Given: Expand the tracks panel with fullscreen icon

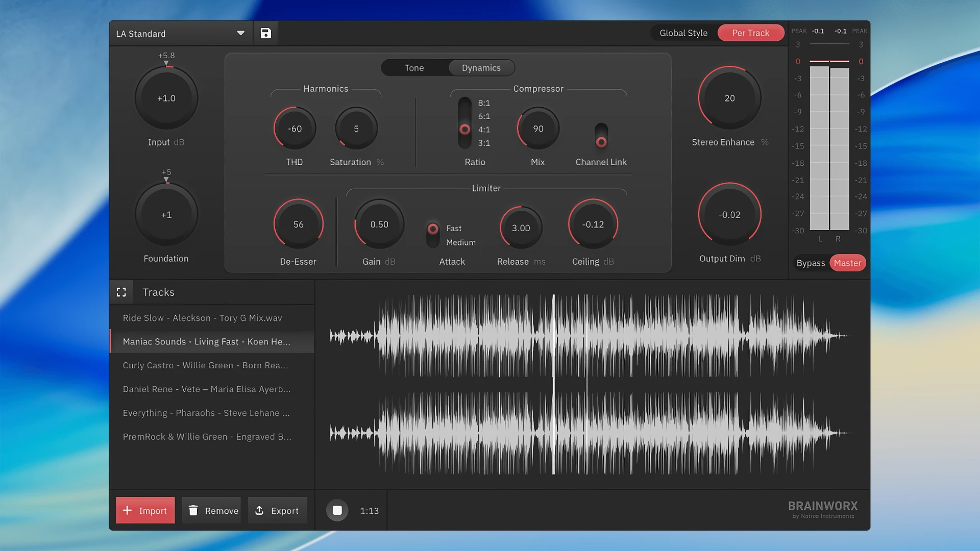Looking at the screenshot, I should [x=121, y=292].
